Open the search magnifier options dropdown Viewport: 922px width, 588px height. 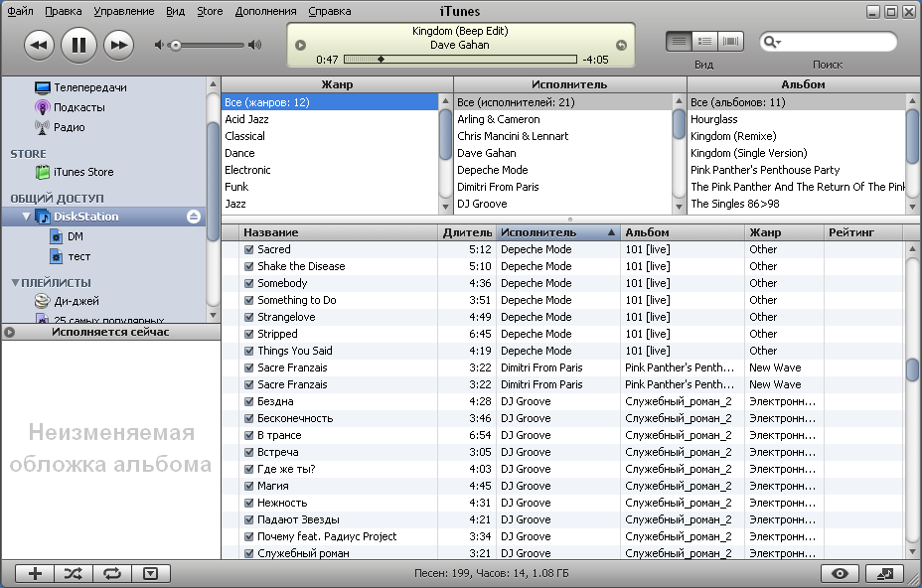[771, 42]
